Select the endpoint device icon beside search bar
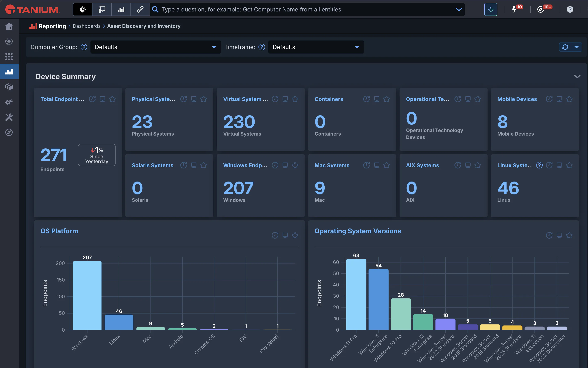 pyautogui.click(x=102, y=9)
